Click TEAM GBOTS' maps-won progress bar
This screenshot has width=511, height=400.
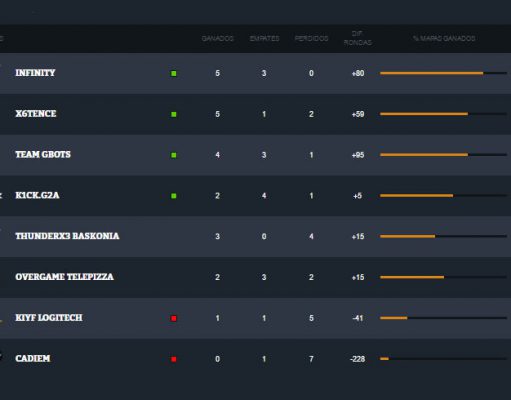[443, 155]
